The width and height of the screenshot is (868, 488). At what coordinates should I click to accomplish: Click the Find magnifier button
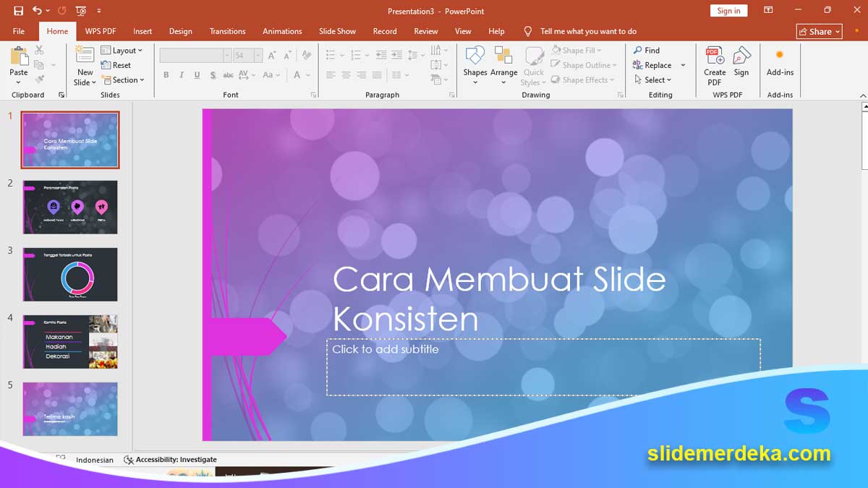(647, 51)
